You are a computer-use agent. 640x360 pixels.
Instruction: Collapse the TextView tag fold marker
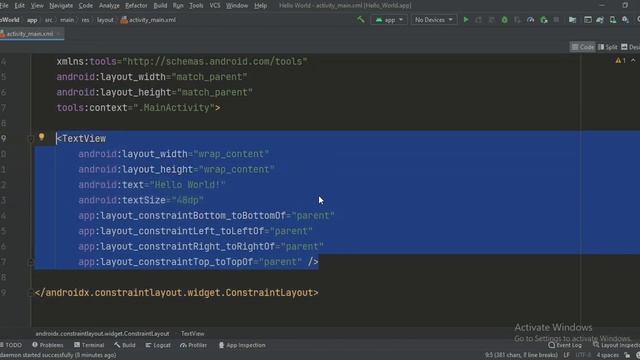(x=30, y=139)
